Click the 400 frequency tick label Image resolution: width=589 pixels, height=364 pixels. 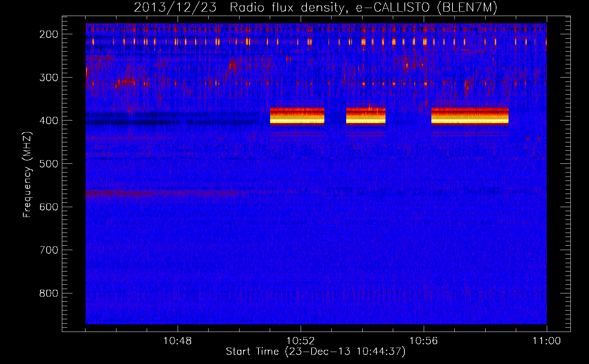coord(49,120)
